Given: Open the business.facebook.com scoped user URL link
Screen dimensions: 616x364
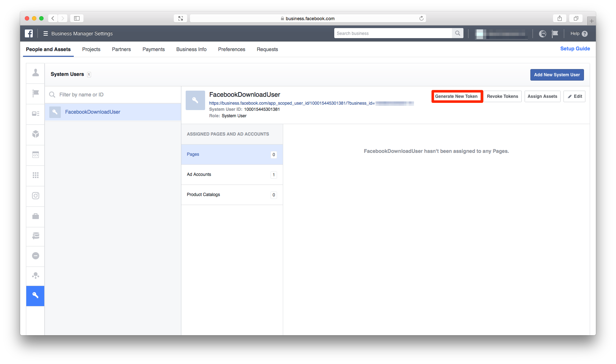Looking at the screenshot, I should pyautogui.click(x=312, y=103).
